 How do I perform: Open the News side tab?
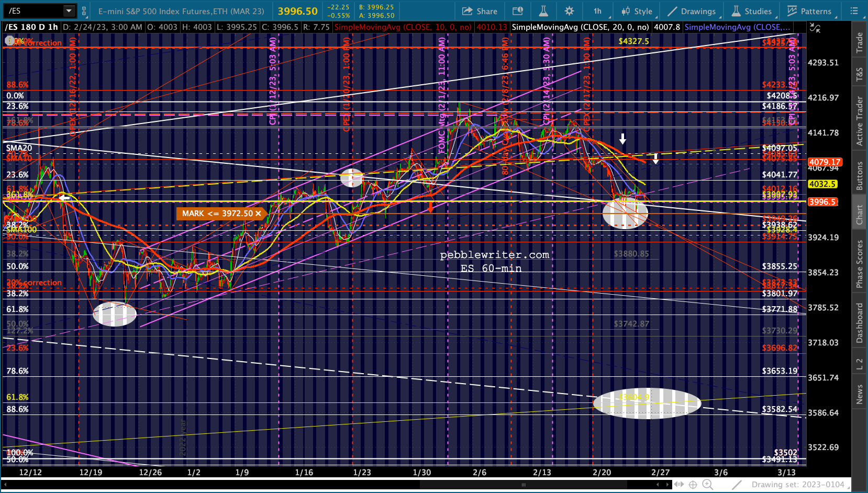click(x=859, y=395)
